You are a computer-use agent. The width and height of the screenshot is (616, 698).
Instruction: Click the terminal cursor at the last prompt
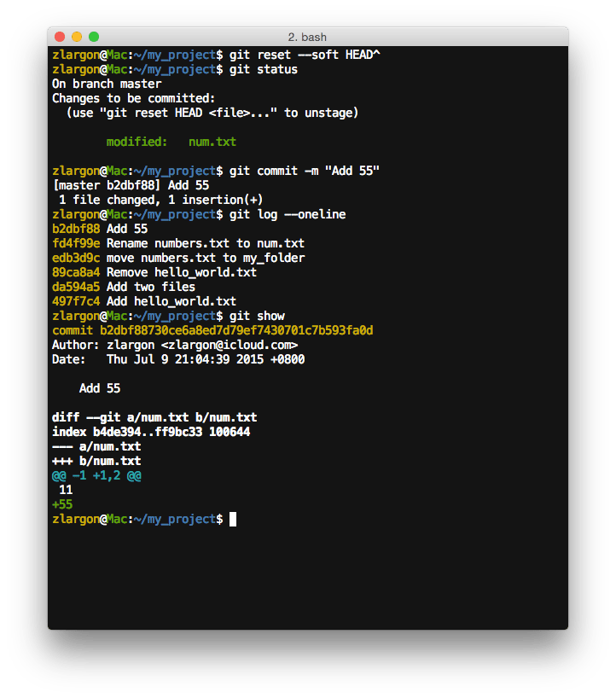coord(233,519)
